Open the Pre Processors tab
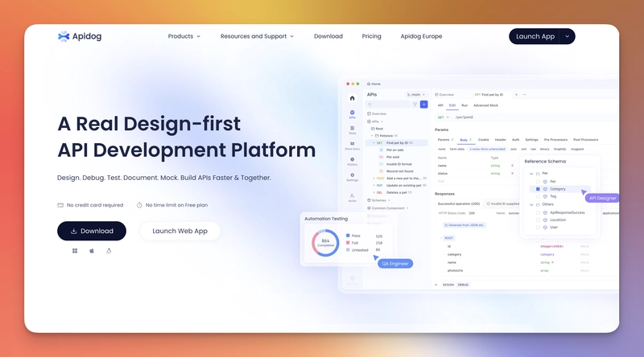 (555, 140)
